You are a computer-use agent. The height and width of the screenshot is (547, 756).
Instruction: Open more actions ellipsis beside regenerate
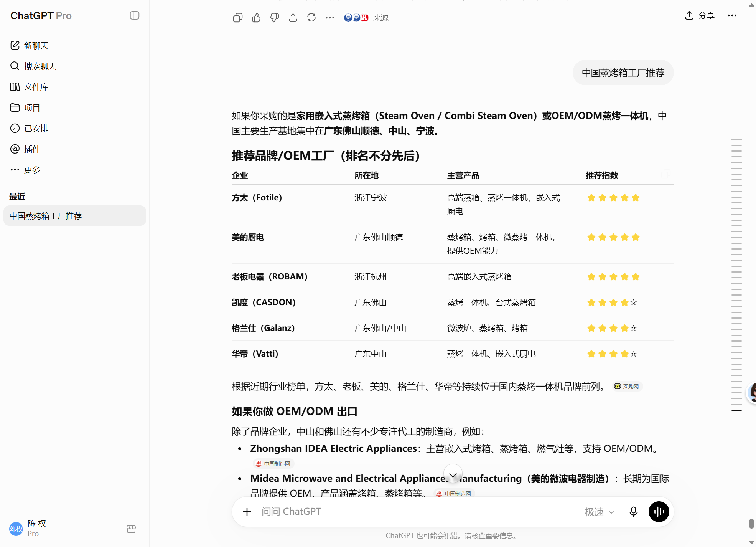pyautogui.click(x=330, y=18)
